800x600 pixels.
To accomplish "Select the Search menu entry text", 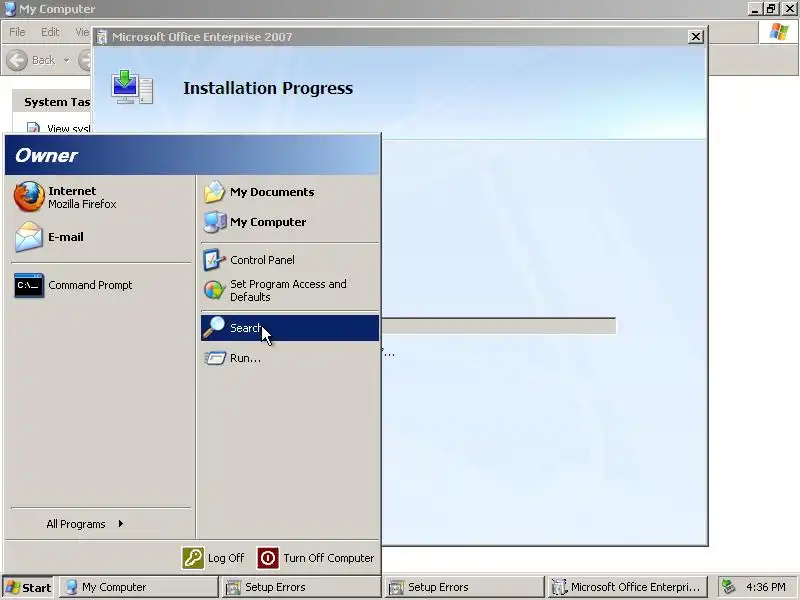I will click(245, 328).
